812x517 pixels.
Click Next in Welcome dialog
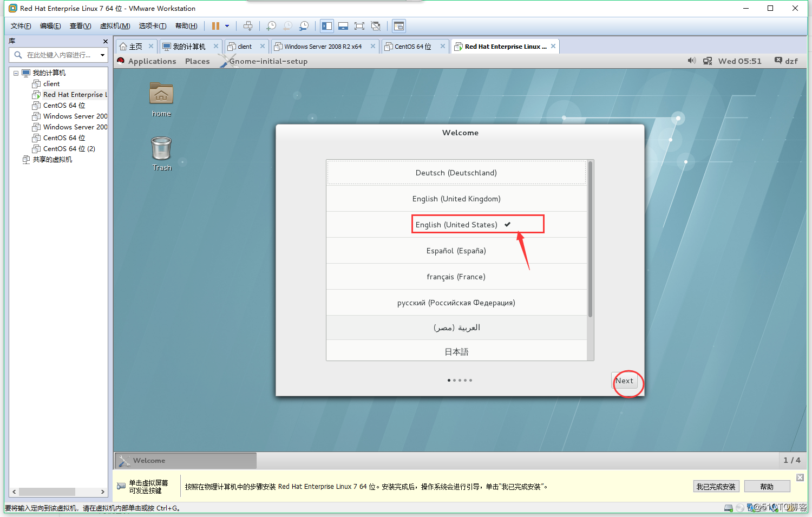624,381
